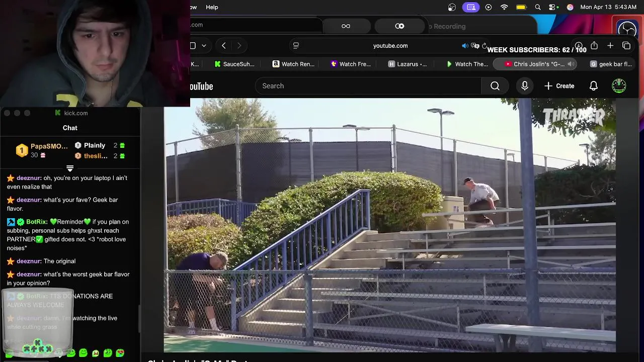Image resolution: width=644 pixels, height=362 pixels.
Task: Switch to the Watch The... tab
Action: (467, 64)
